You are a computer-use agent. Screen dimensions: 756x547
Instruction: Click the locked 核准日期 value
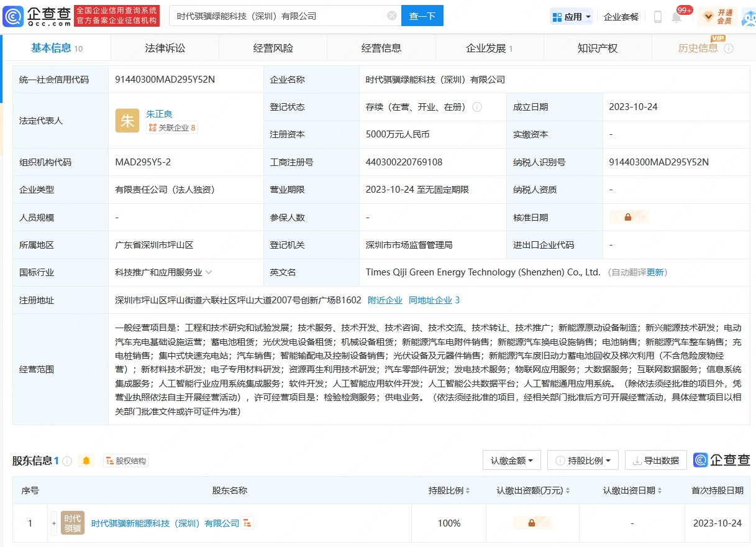tap(628, 218)
